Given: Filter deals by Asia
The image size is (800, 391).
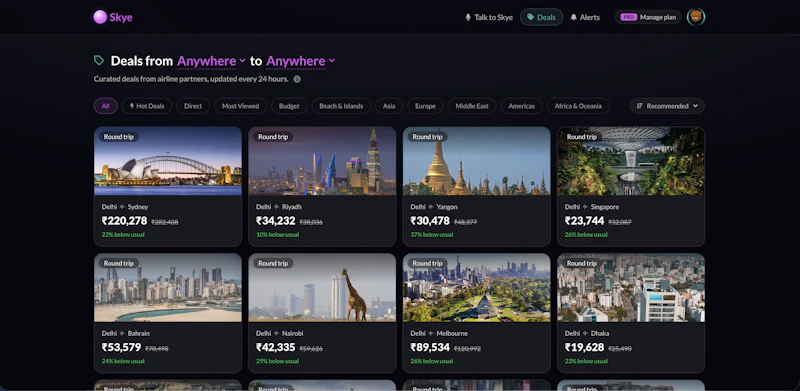Looking at the screenshot, I should 389,106.
